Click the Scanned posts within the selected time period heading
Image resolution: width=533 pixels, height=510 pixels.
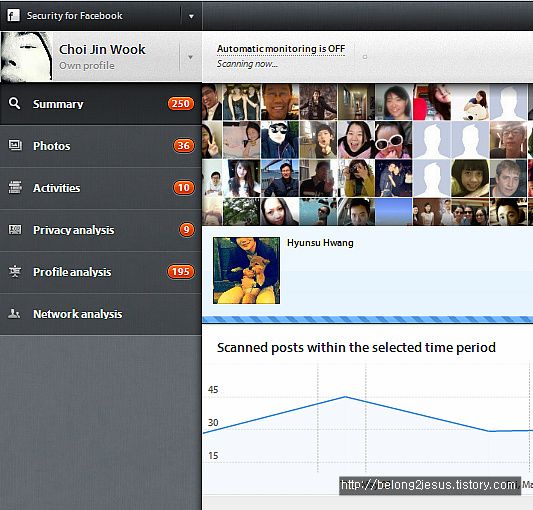tap(356, 347)
